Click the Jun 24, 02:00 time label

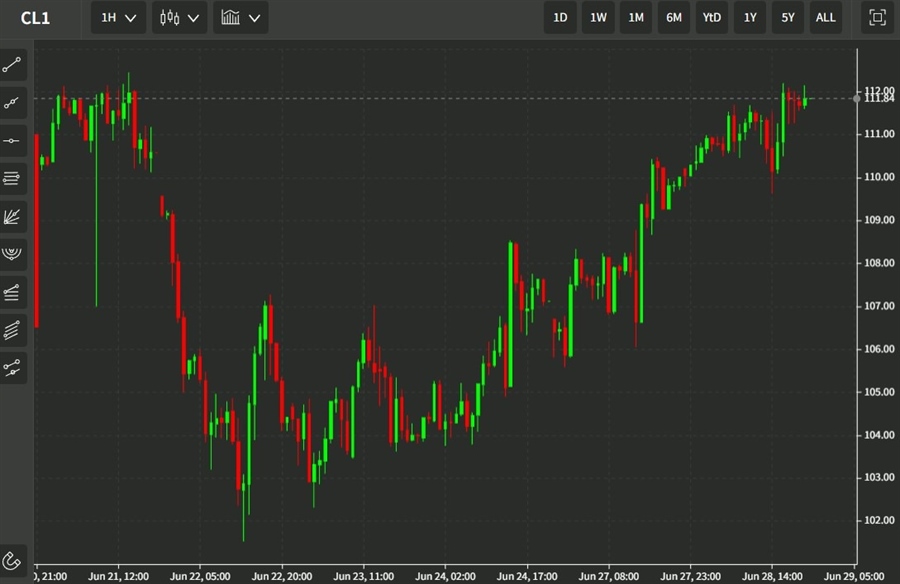445,576
